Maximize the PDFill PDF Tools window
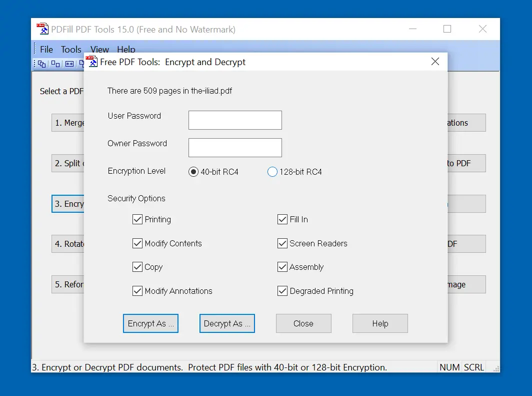532x396 pixels. (x=447, y=29)
